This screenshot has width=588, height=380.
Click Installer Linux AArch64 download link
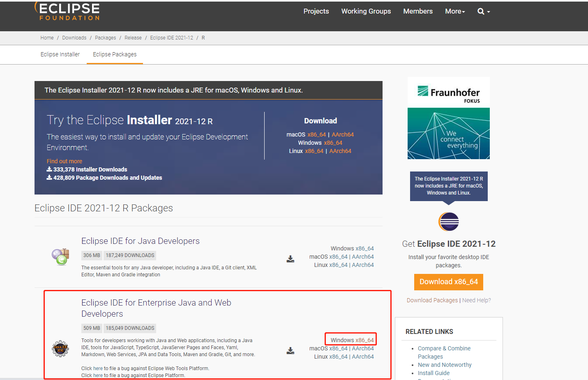340,151
